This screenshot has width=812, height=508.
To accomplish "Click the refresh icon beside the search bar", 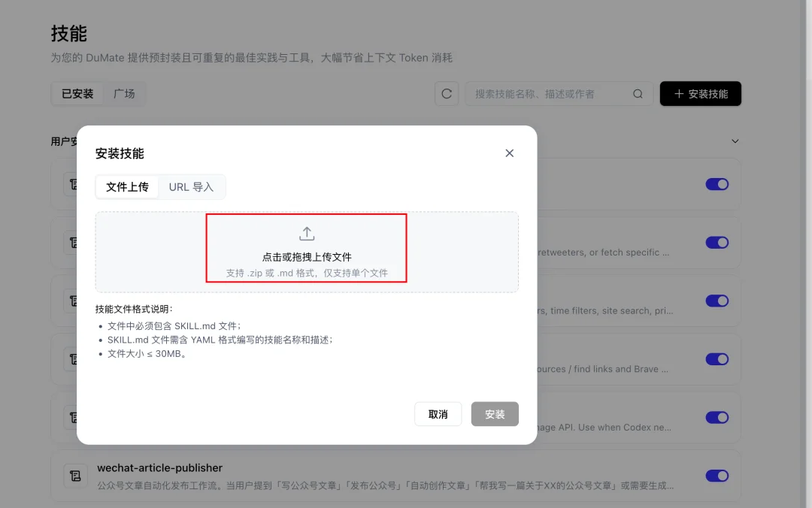I will (x=446, y=93).
